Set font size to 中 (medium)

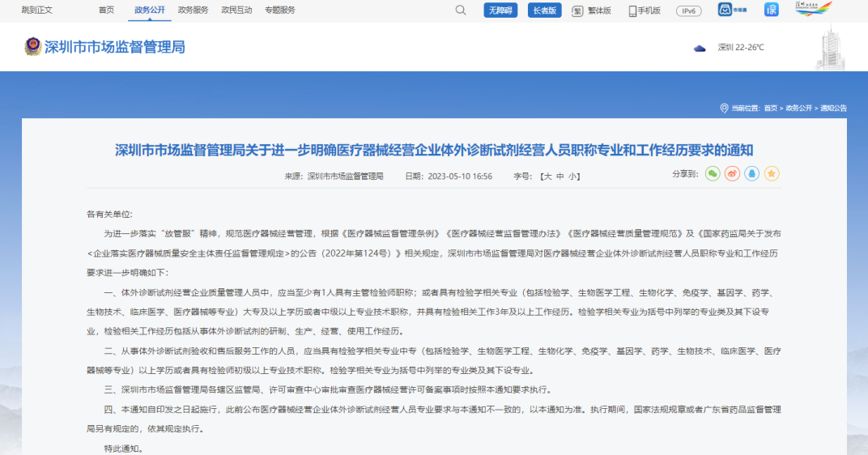point(560,176)
